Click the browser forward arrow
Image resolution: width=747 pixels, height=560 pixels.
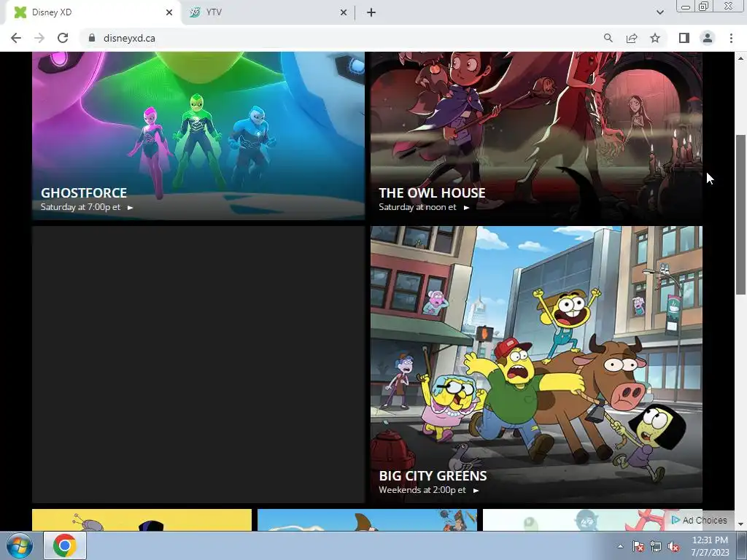[x=39, y=38]
